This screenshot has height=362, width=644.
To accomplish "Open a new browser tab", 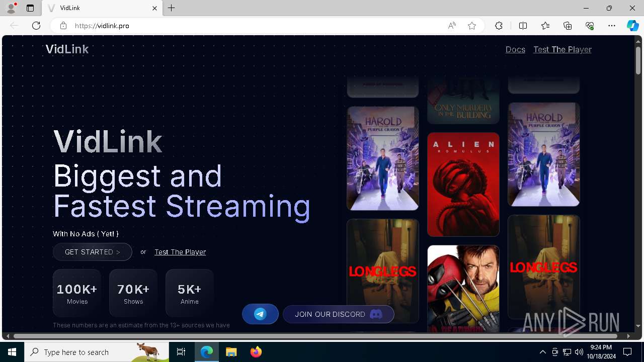I will coord(172,8).
